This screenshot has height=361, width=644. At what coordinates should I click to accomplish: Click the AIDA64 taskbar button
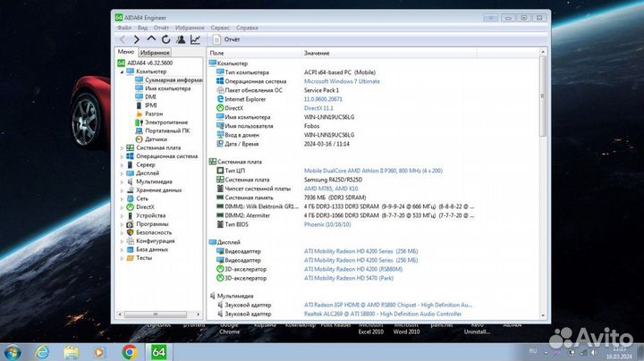click(158, 352)
